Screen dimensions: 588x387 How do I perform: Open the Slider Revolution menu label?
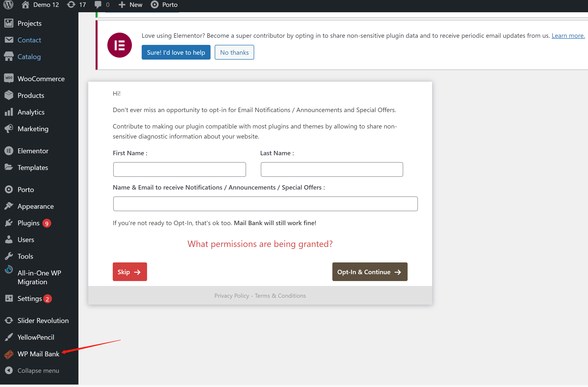tap(43, 321)
